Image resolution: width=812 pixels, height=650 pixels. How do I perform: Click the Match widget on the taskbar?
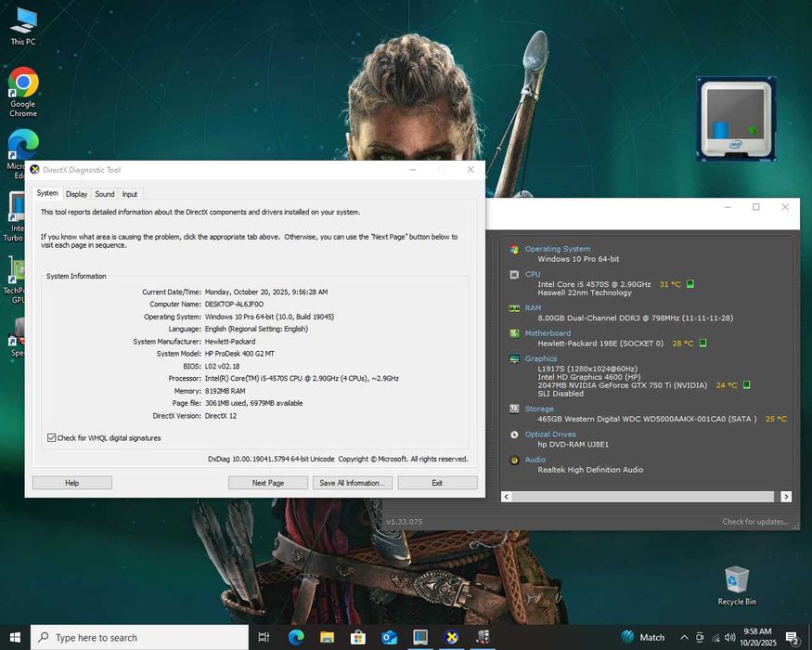click(643, 638)
